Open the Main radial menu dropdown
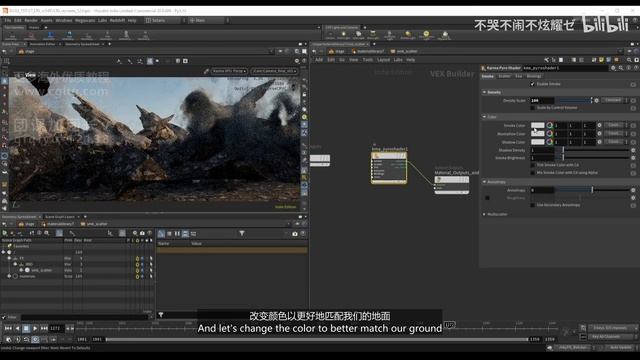The image size is (640, 360). (x=207, y=20)
